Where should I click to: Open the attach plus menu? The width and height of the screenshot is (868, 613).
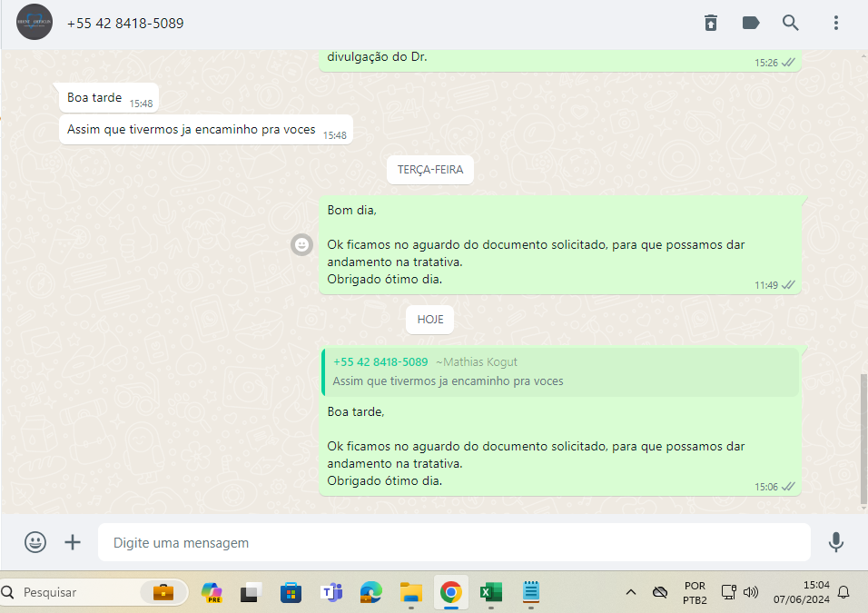(73, 542)
